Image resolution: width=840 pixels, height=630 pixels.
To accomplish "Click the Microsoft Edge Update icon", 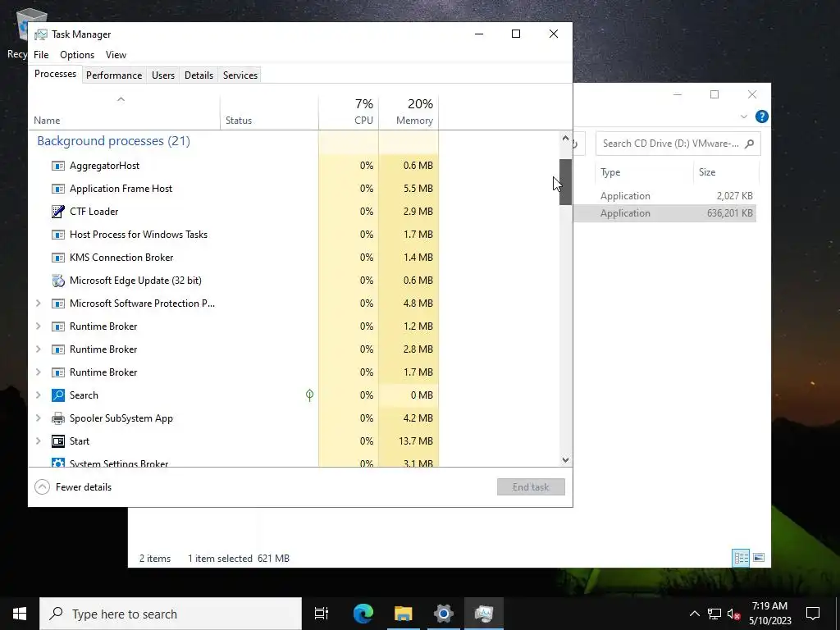I will click(58, 281).
